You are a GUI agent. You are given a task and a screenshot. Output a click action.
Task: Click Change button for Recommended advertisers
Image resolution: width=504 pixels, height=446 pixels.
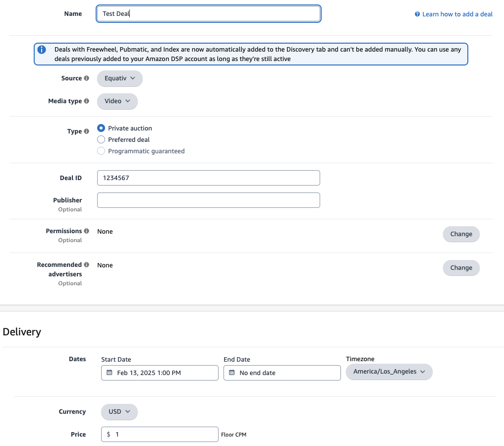click(x=461, y=268)
